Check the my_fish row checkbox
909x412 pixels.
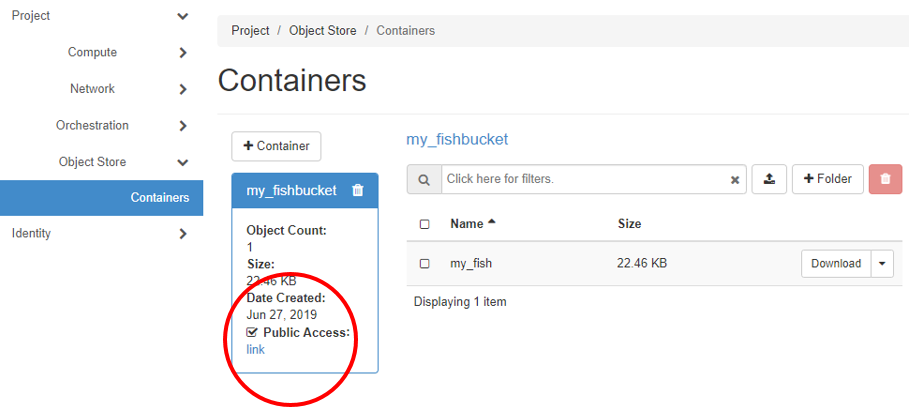[425, 264]
